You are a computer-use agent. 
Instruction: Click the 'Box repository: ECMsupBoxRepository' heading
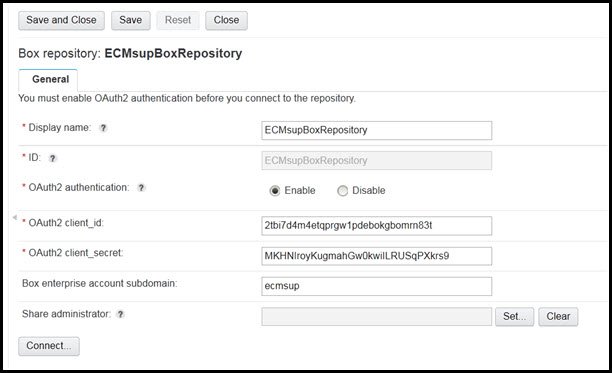(x=130, y=53)
